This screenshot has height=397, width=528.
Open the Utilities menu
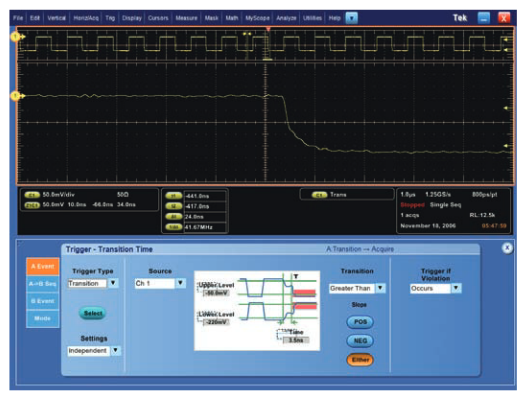(x=312, y=18)
